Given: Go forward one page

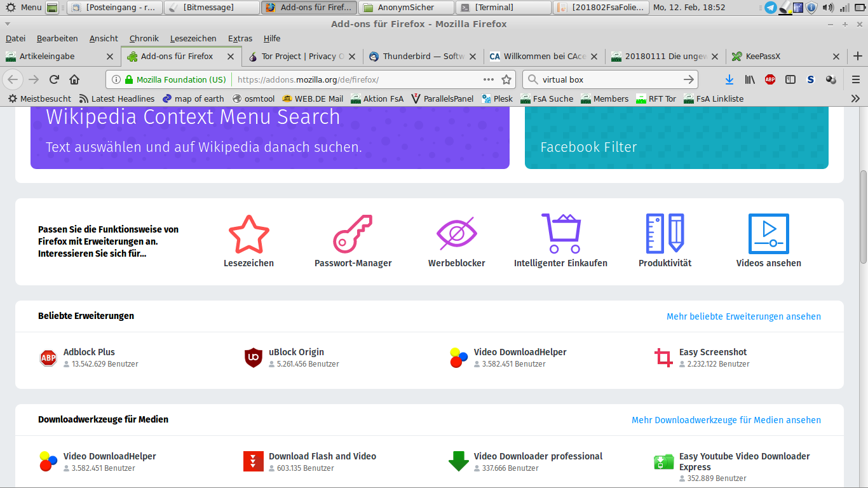Looking at the screenshot, I should [34, 79].
